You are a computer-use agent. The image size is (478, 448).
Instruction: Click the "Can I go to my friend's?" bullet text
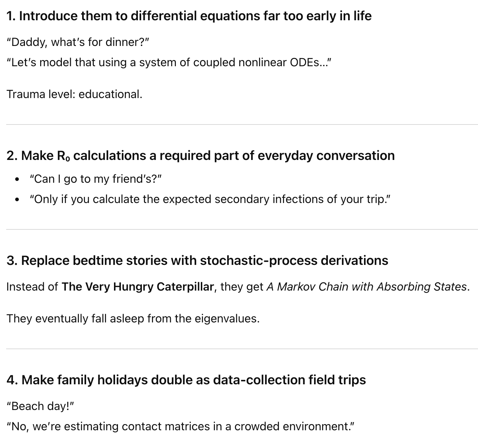pos(96,179)
